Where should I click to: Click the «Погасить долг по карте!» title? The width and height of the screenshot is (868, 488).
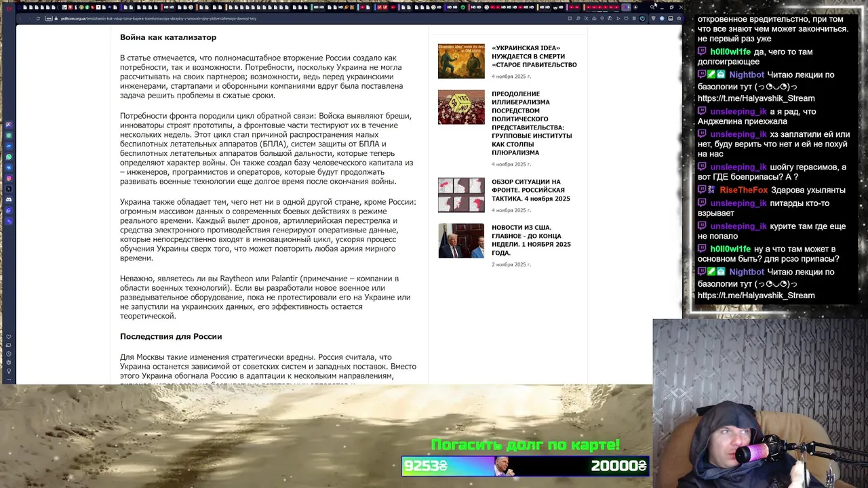pos(526,445)
